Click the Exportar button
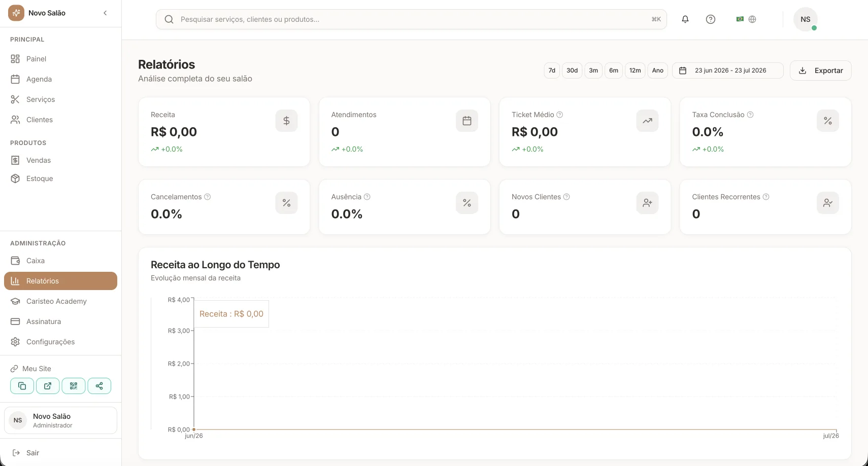The image size is (868, 466). (x=821, y=70)
